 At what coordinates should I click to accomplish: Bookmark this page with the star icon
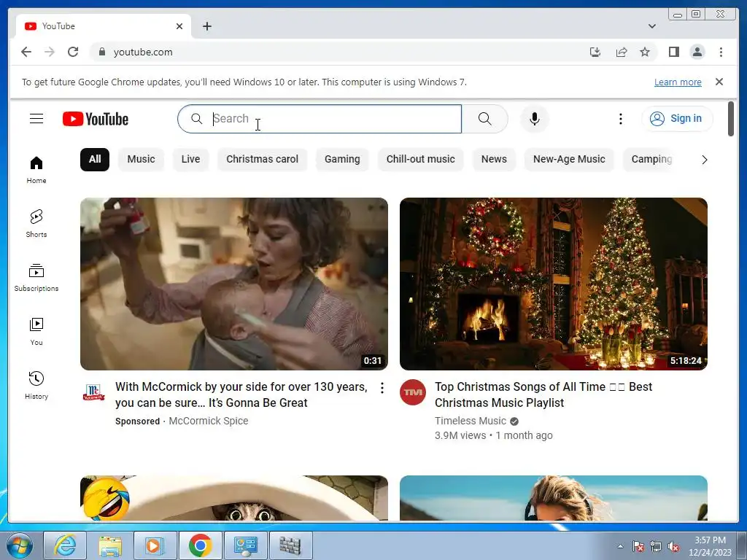click(645, 52)
